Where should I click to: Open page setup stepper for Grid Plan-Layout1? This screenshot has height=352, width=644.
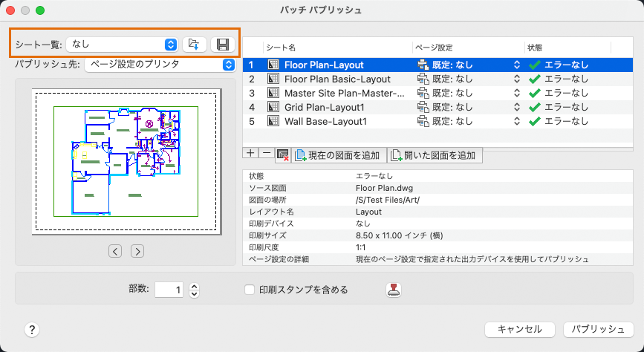click(517, 107)
